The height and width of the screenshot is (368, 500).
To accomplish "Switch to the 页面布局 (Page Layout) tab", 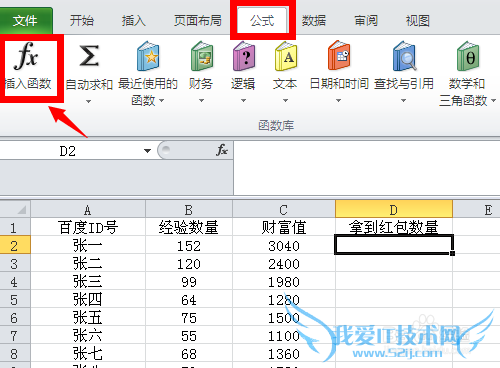I will pos(198,21).
